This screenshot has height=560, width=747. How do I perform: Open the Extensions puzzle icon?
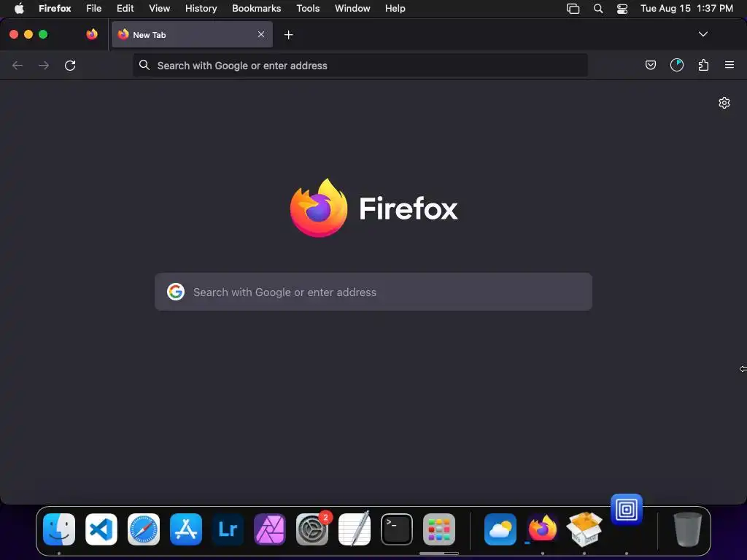[703, 65]
